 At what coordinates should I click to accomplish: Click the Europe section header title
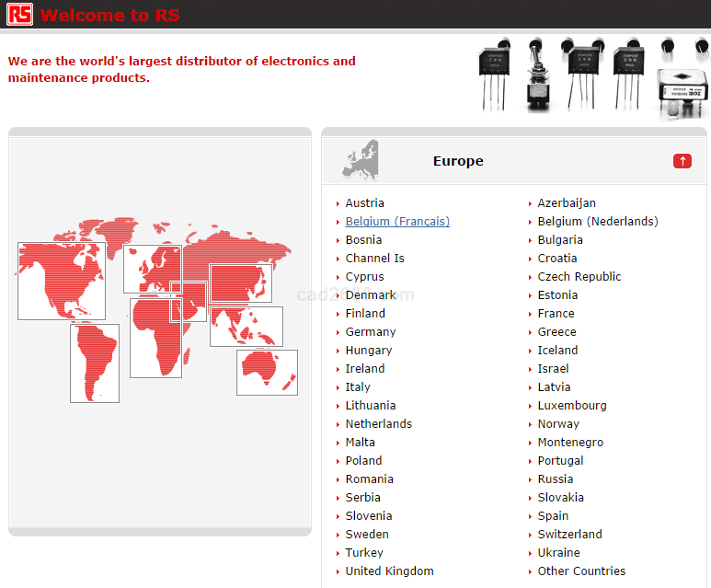pyautogui.click(x=458, y=161)
